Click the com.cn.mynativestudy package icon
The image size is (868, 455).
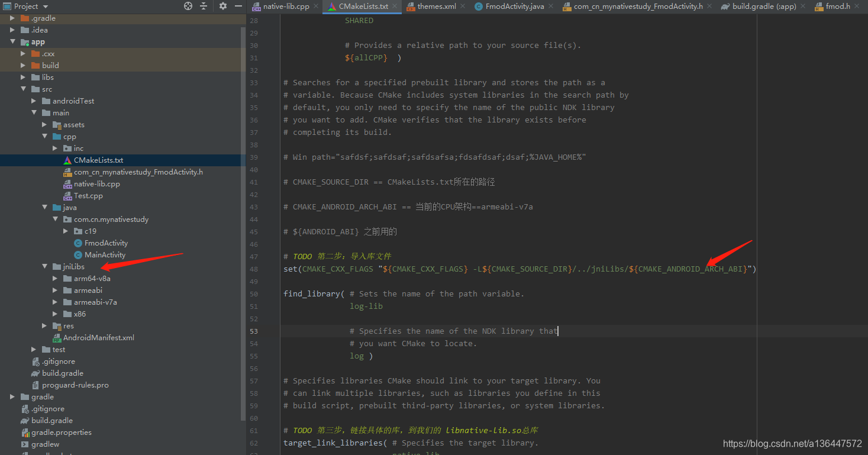[67, 220]
